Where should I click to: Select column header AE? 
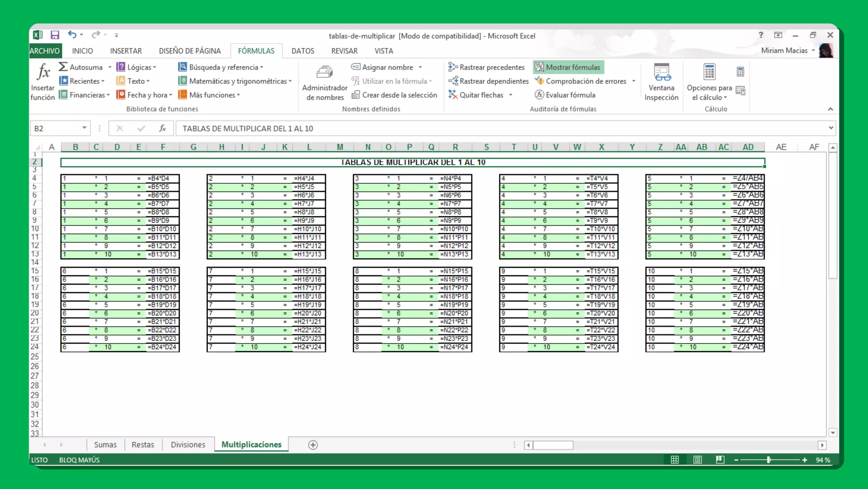[x=781, y=147]
